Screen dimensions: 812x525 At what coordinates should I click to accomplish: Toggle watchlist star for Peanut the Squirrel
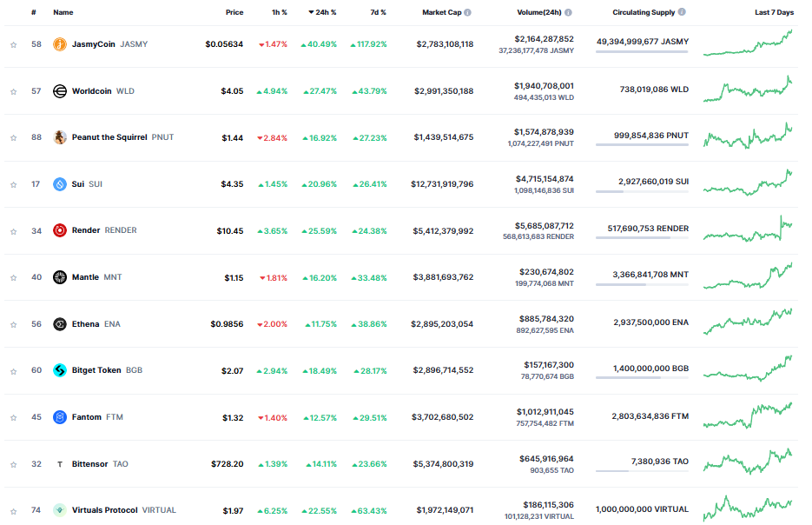point(14,138)
